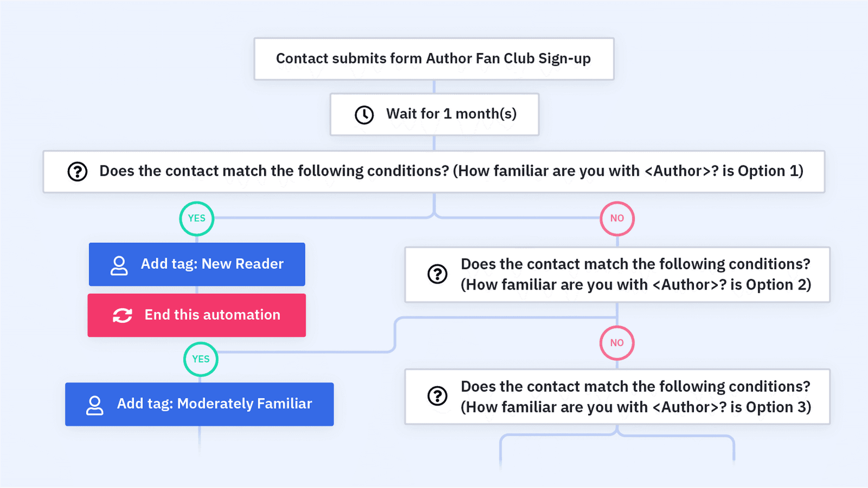Open the Option 2 condition block

click(x=635, y=274)
